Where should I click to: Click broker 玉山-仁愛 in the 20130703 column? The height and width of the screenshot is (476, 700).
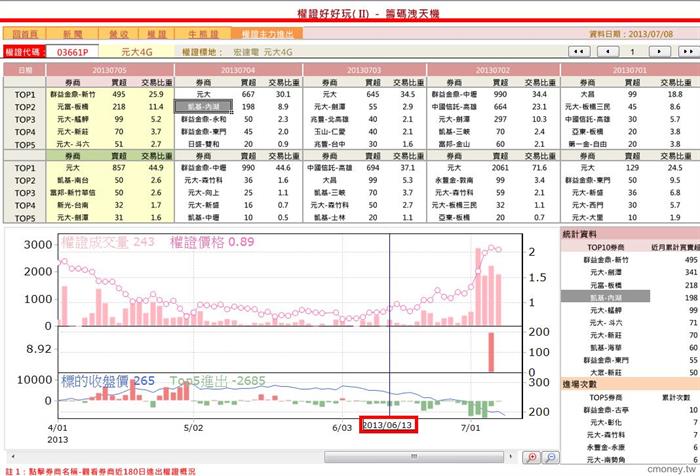tap(329, 132)
